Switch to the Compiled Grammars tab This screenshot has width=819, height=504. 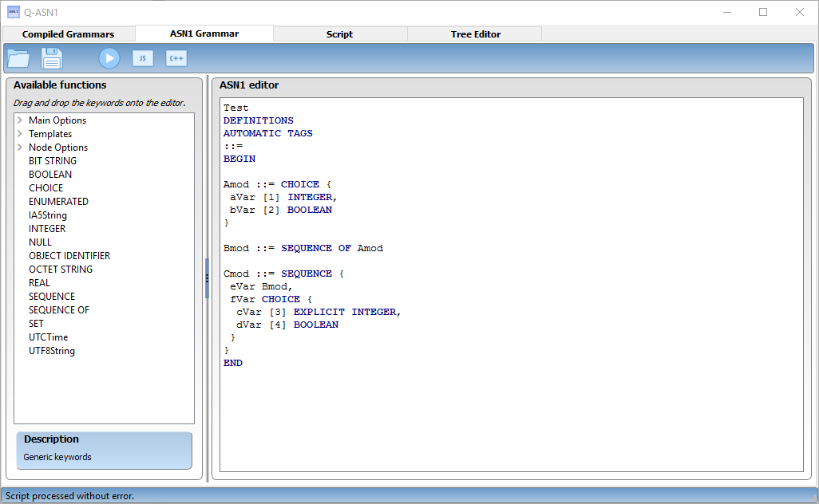point(68,34)
